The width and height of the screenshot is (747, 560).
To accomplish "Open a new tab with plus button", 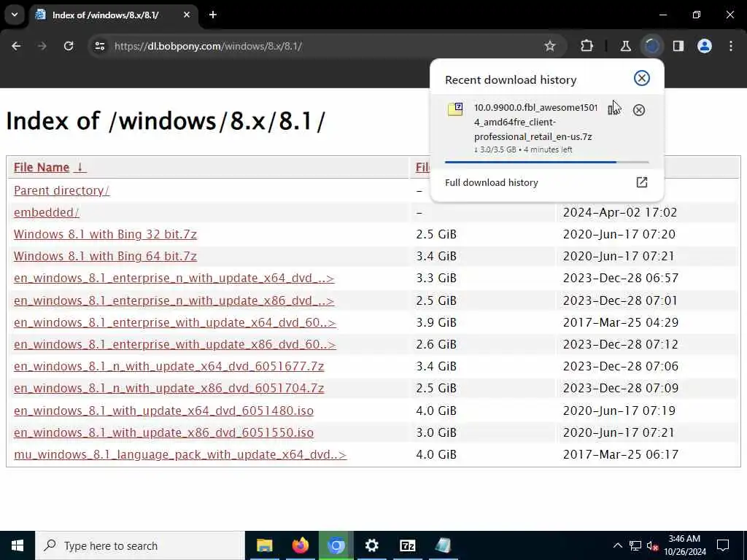I will tap(213, 15).
